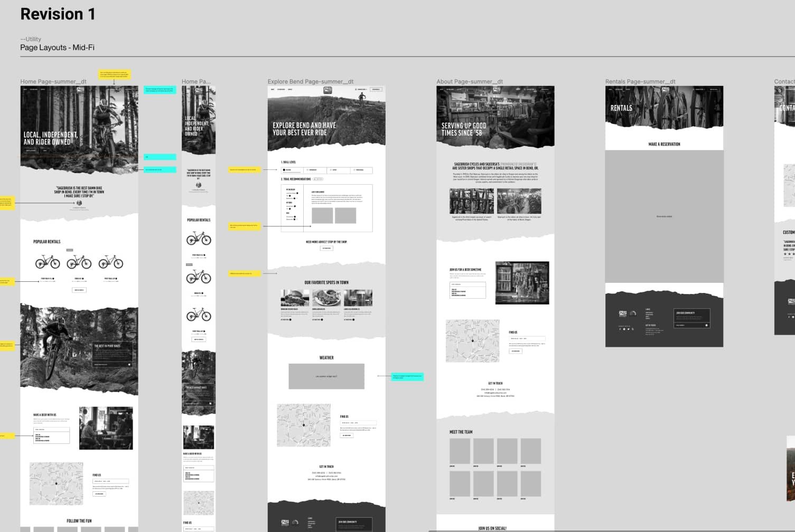Select the Intermediate skill level option

[x=312, y=170]
